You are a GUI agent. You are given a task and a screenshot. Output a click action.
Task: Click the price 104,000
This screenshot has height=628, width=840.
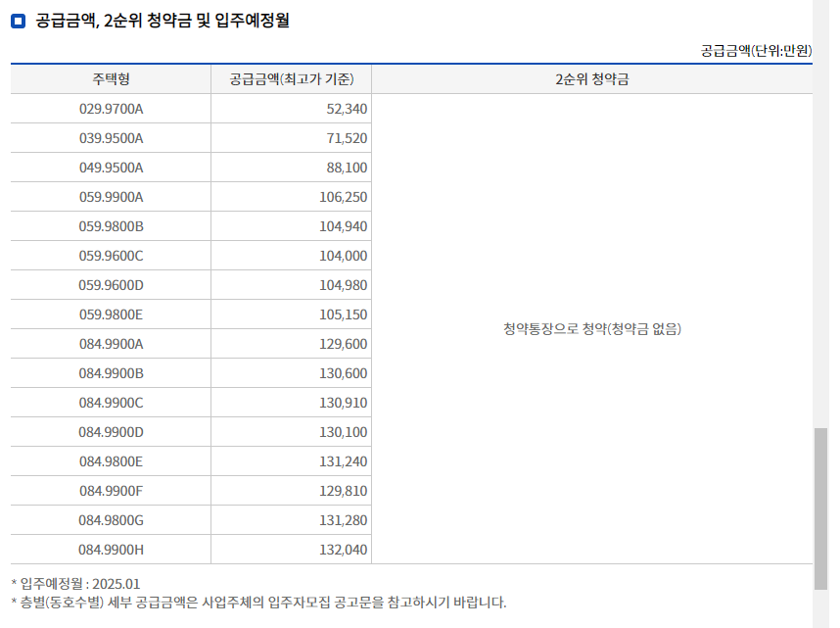tap(344, 256)
